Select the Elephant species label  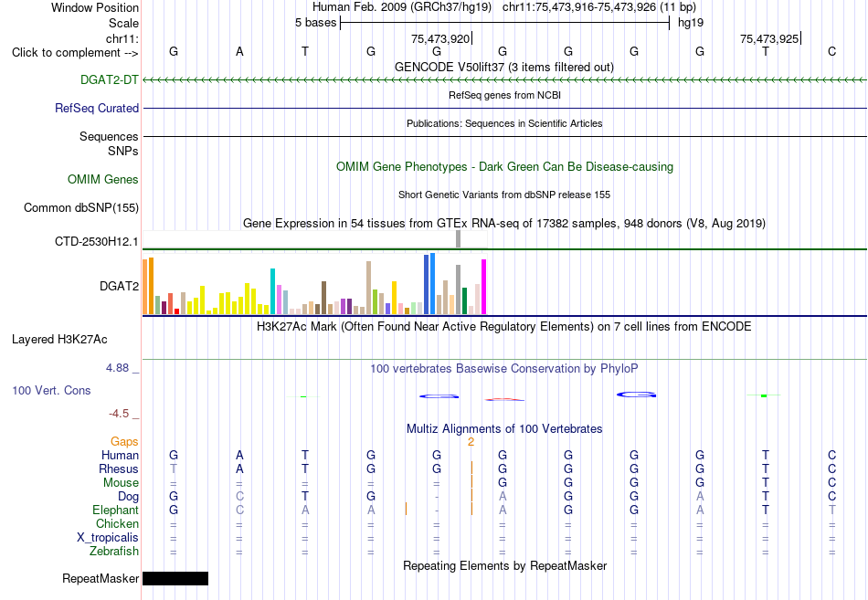(116, 510)
